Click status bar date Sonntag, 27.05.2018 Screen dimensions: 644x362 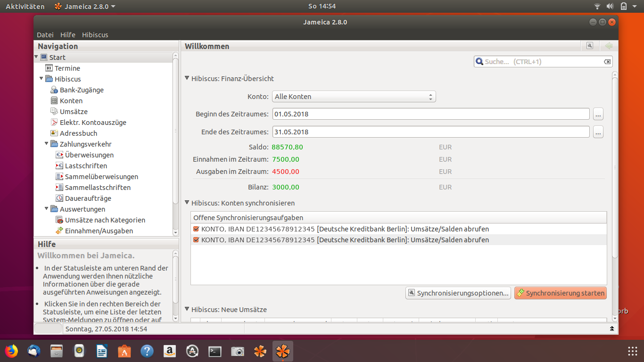tap(106, 329)
